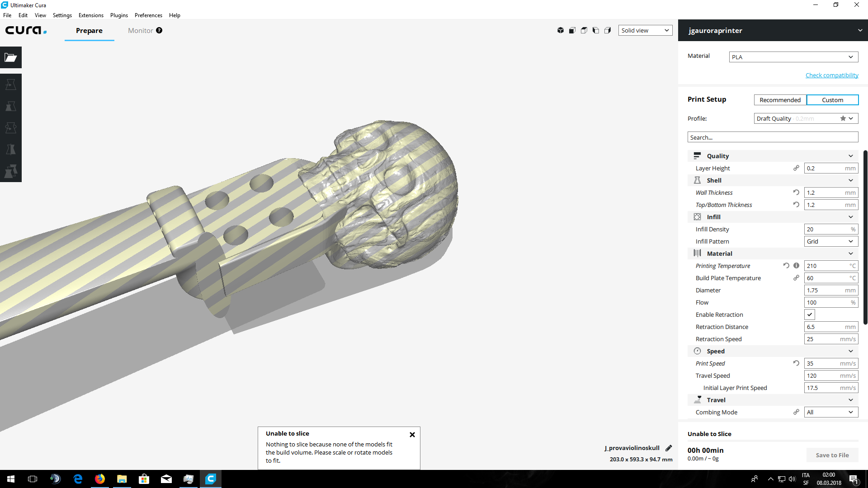Open the Infill Pattern dropdown
Screen dimensions: 868x488
point(831,241)
